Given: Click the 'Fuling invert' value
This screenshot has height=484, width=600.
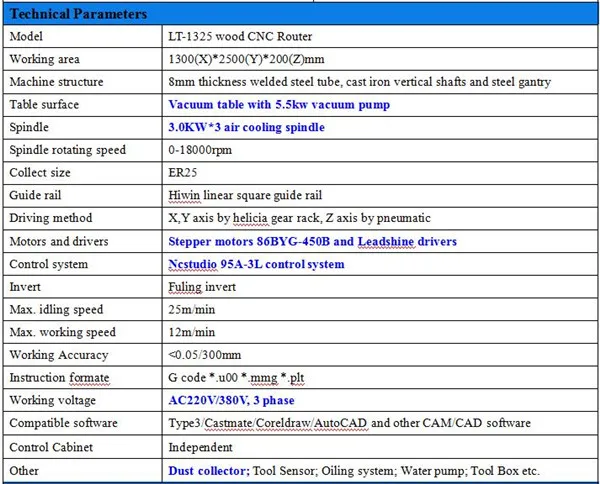Looking at the screenshot, I should [202, 287].
